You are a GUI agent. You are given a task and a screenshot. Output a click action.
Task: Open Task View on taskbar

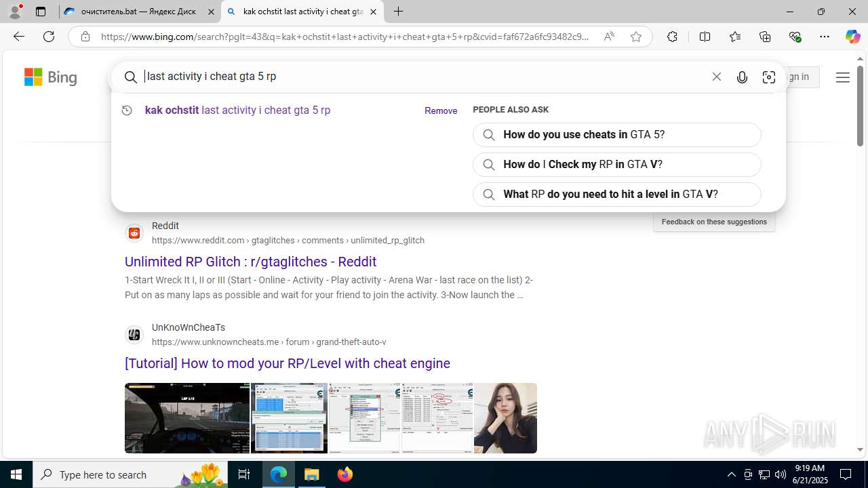click(244, 474)
